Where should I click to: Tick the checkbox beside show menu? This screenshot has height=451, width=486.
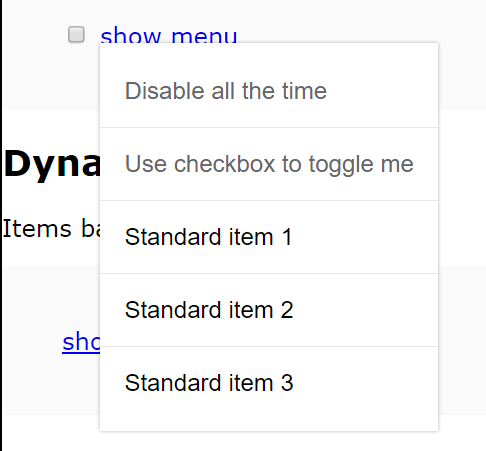pyautogui.click(x=76, y=35)
